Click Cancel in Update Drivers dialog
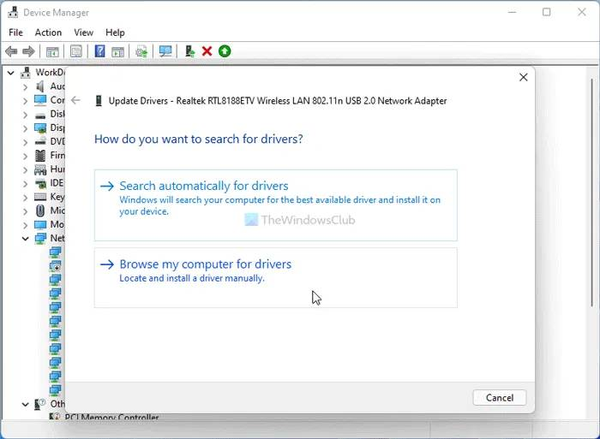Screen dimensions: 600x439 tap(499, 398)
